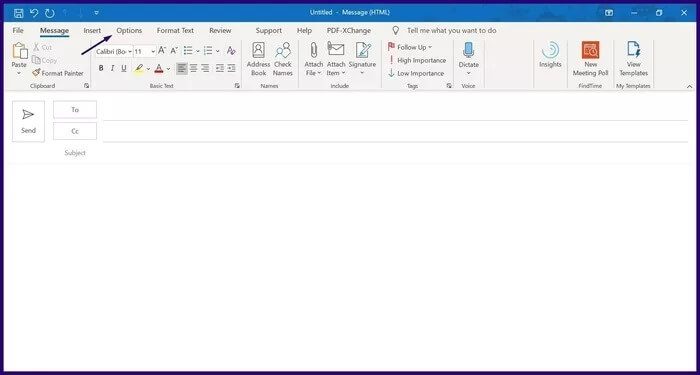Open the Quick Access Toolbar customize arrow

pos(97,13)
